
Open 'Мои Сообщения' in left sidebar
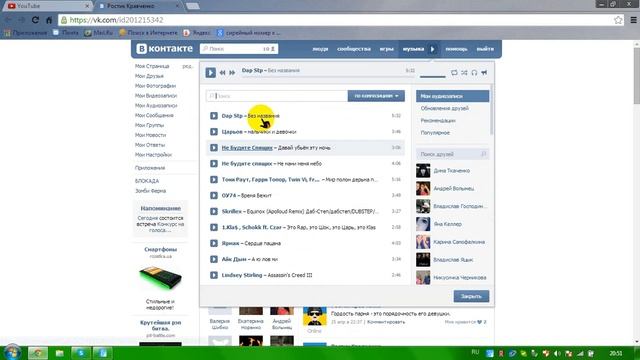(154, 115)
